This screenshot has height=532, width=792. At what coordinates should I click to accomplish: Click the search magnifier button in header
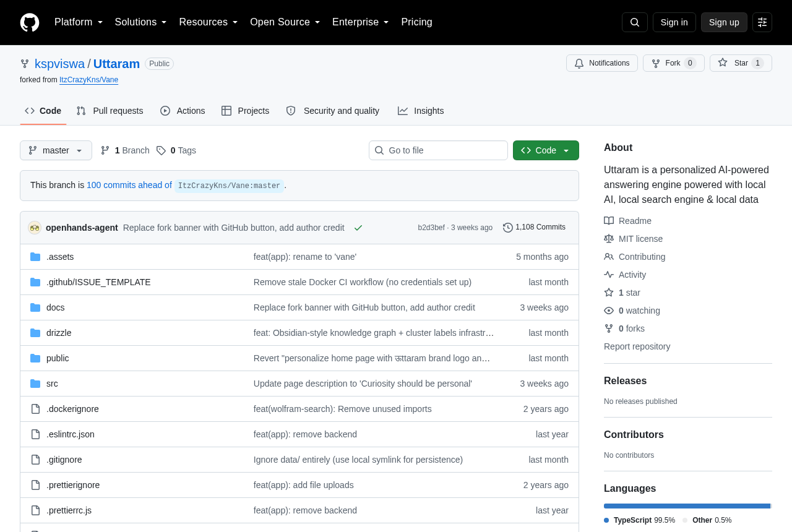click(635, 22)
